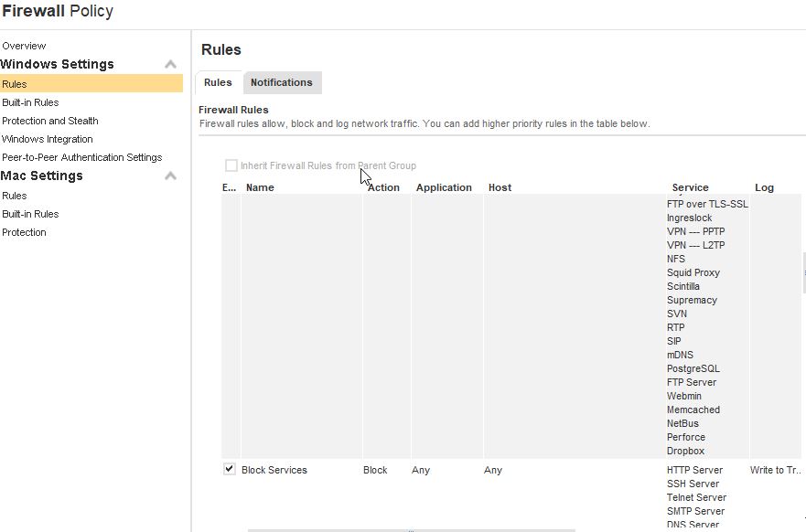Click the Memcached service entry
This screenshot has height=532, width=806.
tap(693, 410)
